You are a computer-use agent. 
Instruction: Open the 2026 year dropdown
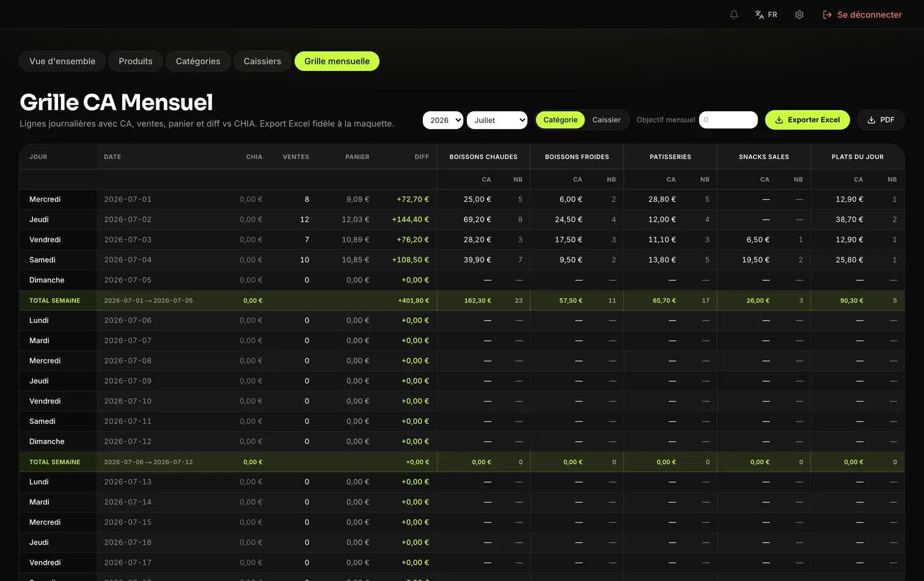point(443,120)
